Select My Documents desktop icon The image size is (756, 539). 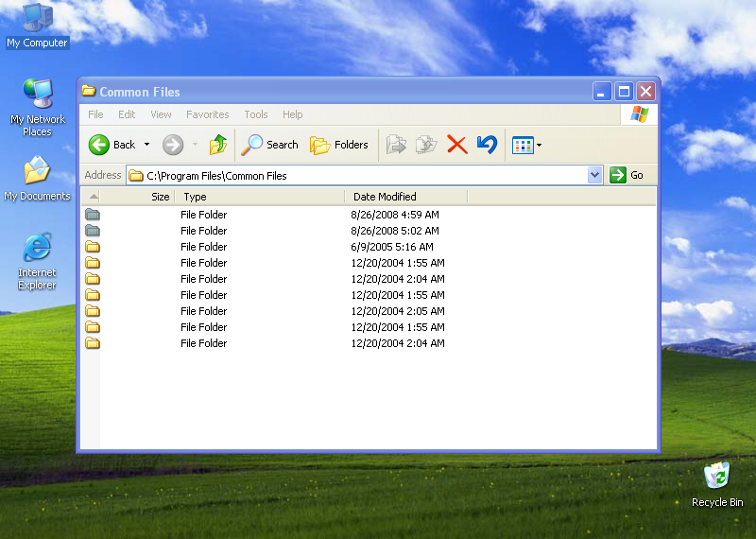pos(37,179)
